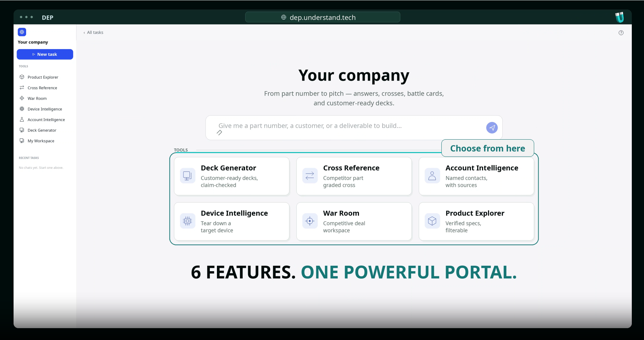Click the Account Intelligence person icon in sidebar
The height and width of the screenshot is (340, 644).
(22, 119)
